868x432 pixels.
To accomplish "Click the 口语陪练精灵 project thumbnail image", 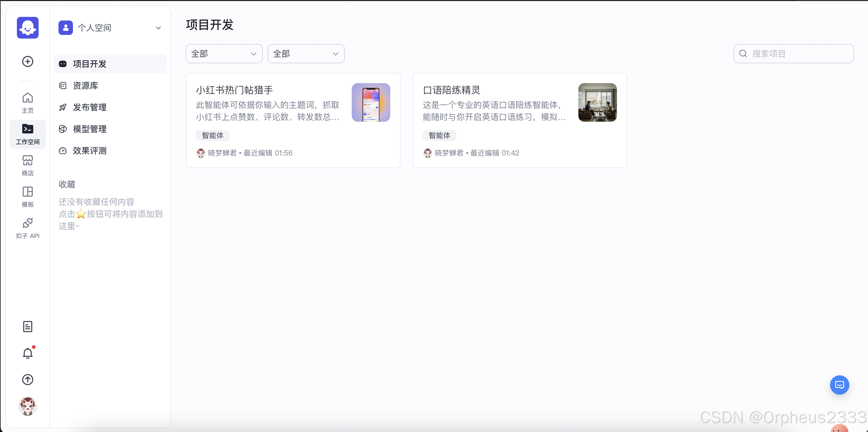I will [x=597, y=102].
